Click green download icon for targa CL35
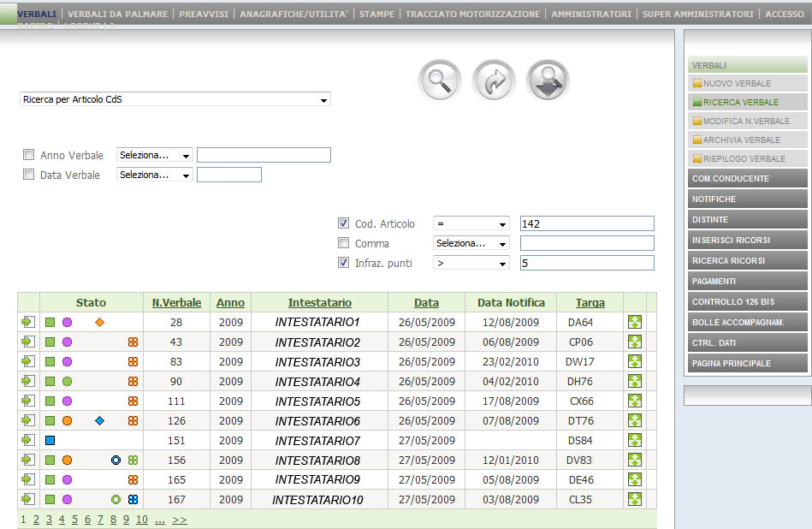 [x=635, y=499]
